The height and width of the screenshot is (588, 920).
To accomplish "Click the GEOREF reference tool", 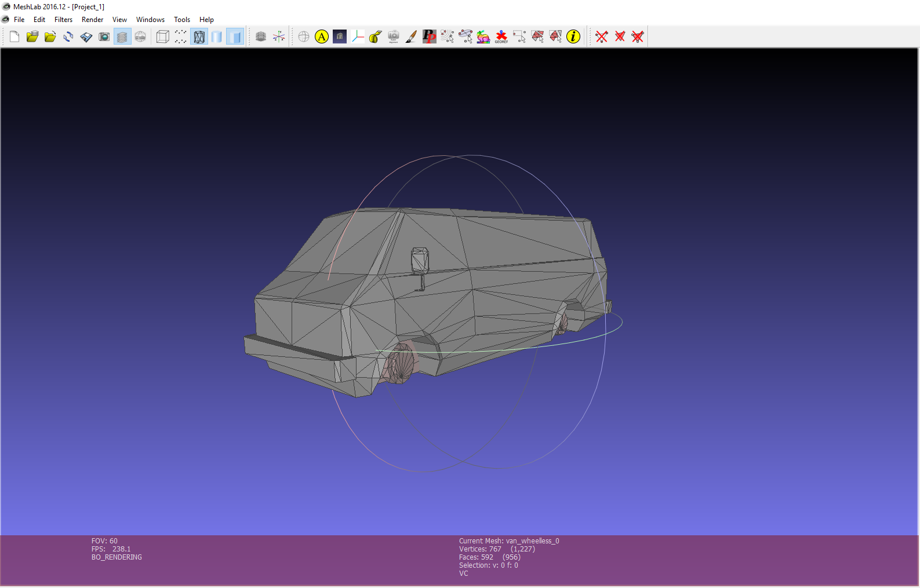I will coord(501,37).
